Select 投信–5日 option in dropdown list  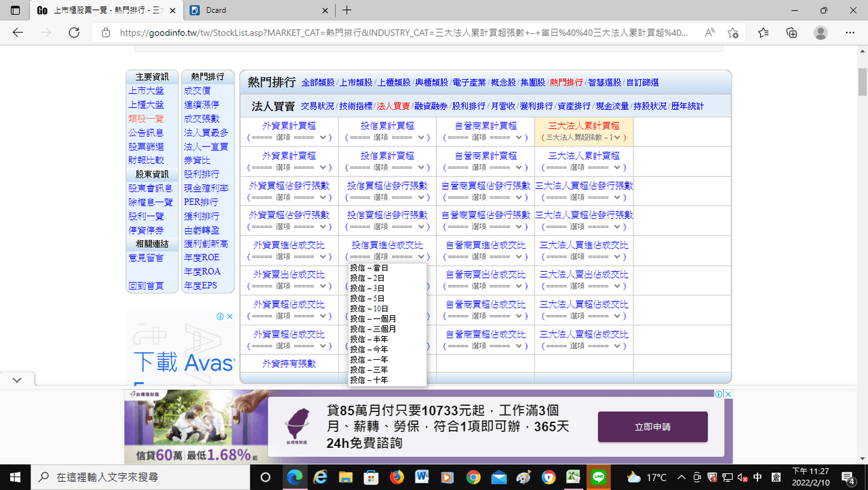click(x=387, y=298)
